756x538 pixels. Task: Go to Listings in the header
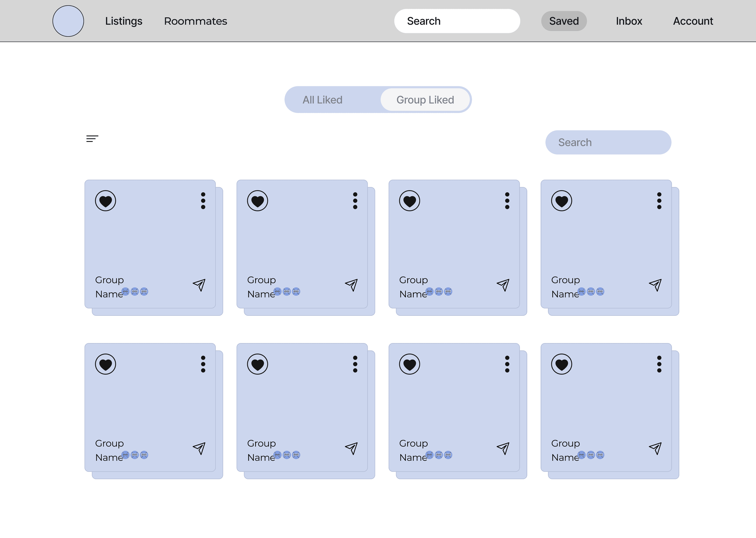(x=124, y=21)
